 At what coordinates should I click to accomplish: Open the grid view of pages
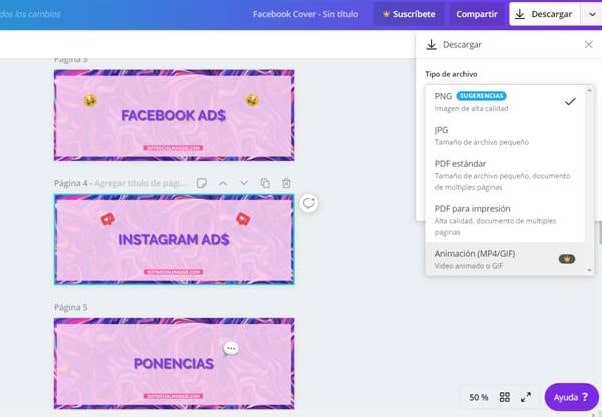click(504, 397)
